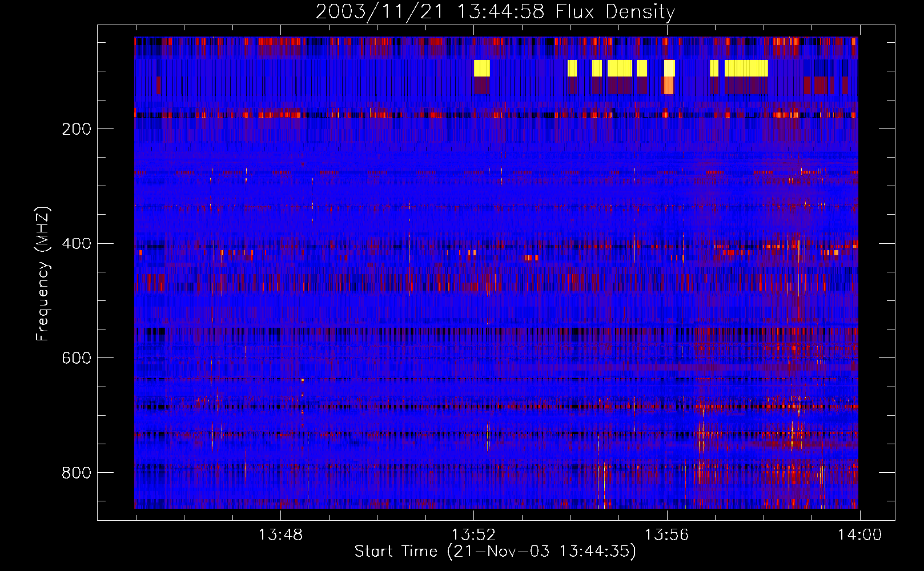This screenshot has width=924, height=571.
Task: Click the 'Start Time (21-Nov-03 13:44:35)' axis label
Action: click(495, 552)
